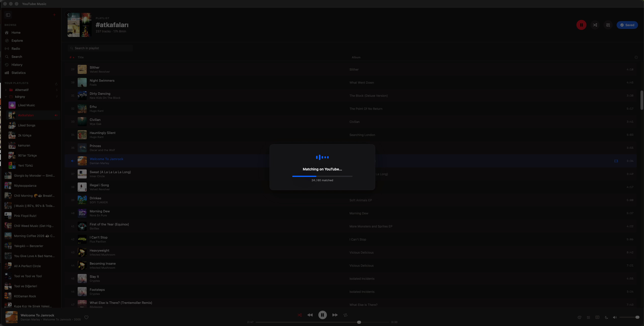The width and height of the screenshot is (644, 326).
Task: Toggle sleep timer moon icon
Action: click(x=606, y=317)
